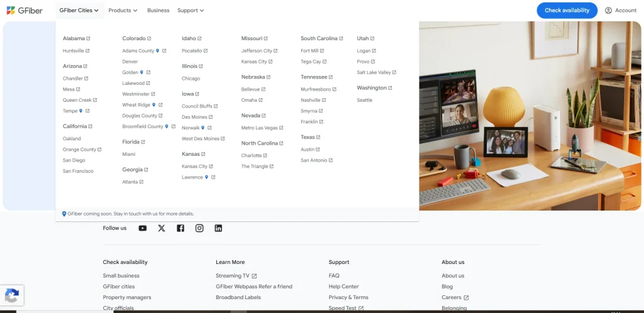Open the Provo city link

coord(363,62)
